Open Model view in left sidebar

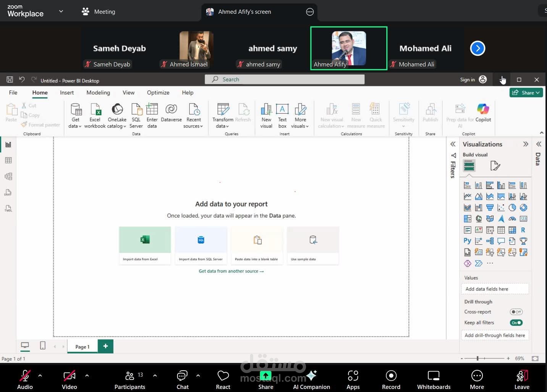pos(8,176)
